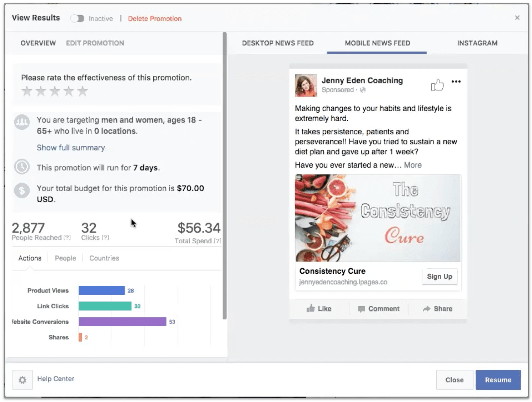The image size is (532, 402).
Task: Click the Like button on ad
Action: point(319,309)
